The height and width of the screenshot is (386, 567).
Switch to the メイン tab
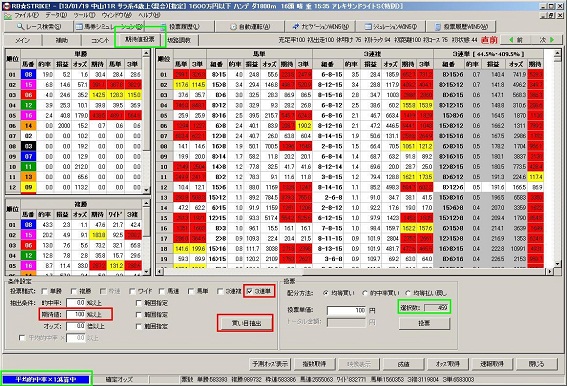pos(23,40)
